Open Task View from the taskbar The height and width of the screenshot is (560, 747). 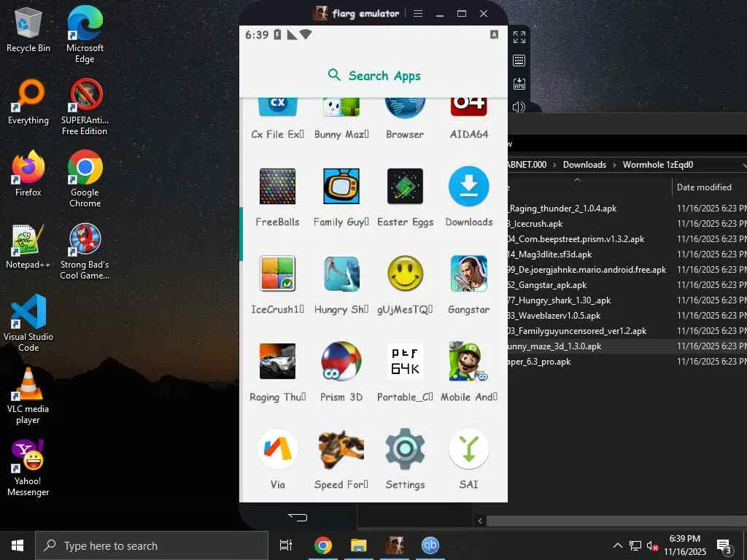[x=286, y=545]
